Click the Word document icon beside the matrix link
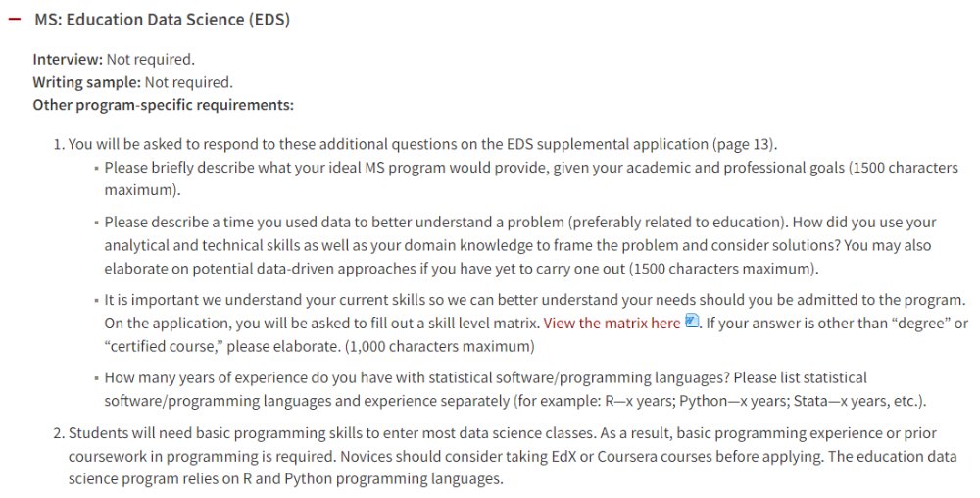 [691, 322]
